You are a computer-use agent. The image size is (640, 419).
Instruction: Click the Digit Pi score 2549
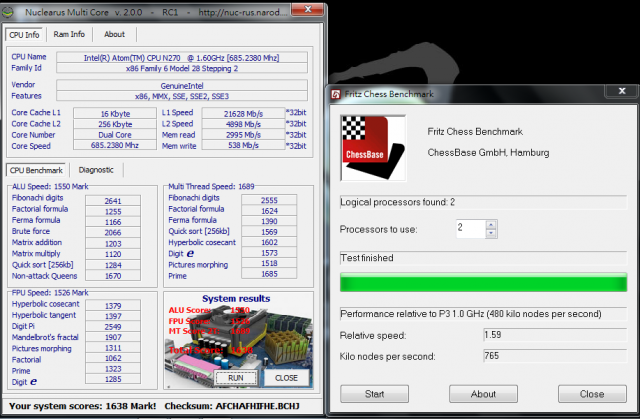coord(113,326)
